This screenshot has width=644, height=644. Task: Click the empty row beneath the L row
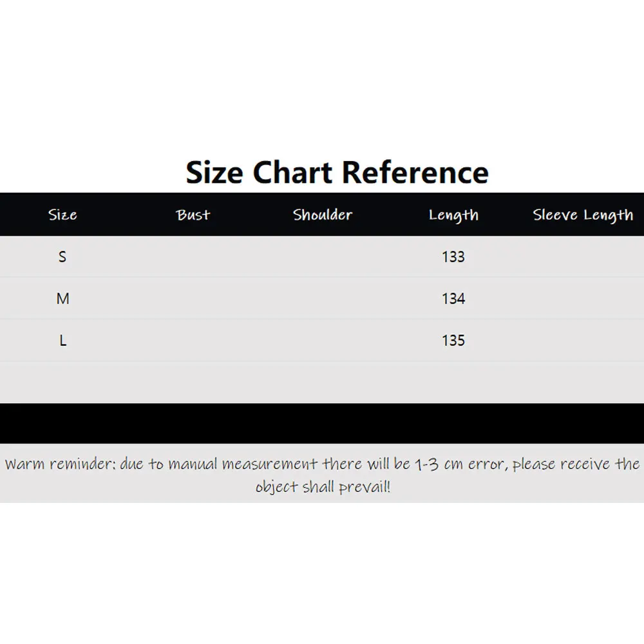coord(322,382)
